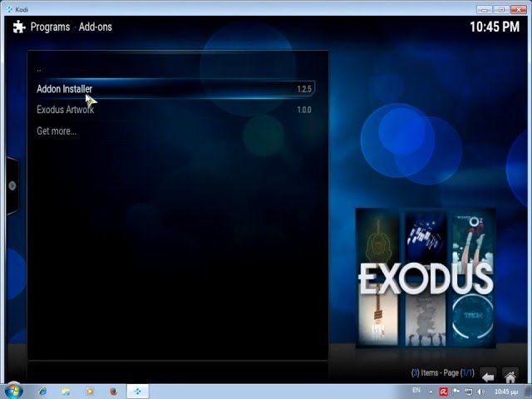Click the volume speaker tray icon
The image size is (532, 399).
click(480, 392)
